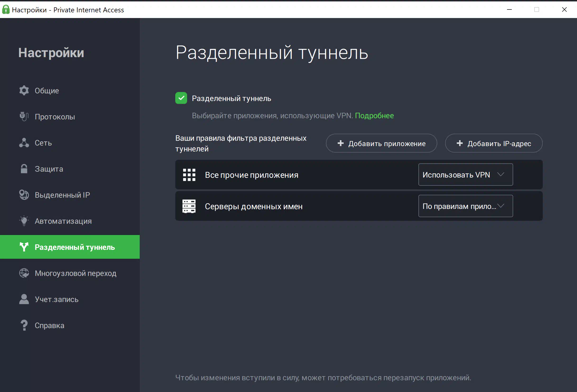
Task: Click the globe icon beside Выделенный IP
Action: (x=24, y=195)
